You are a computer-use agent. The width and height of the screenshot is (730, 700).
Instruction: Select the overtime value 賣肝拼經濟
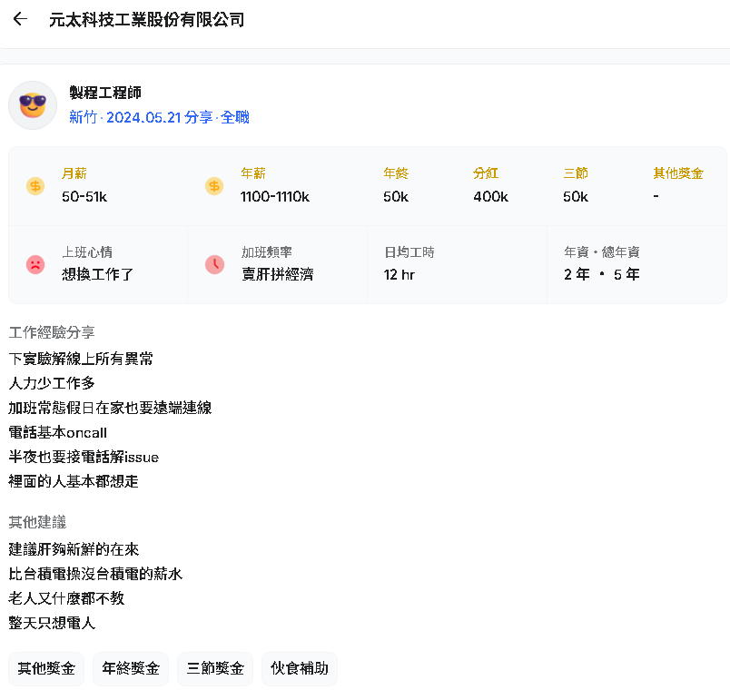click(x=278, y=274)
